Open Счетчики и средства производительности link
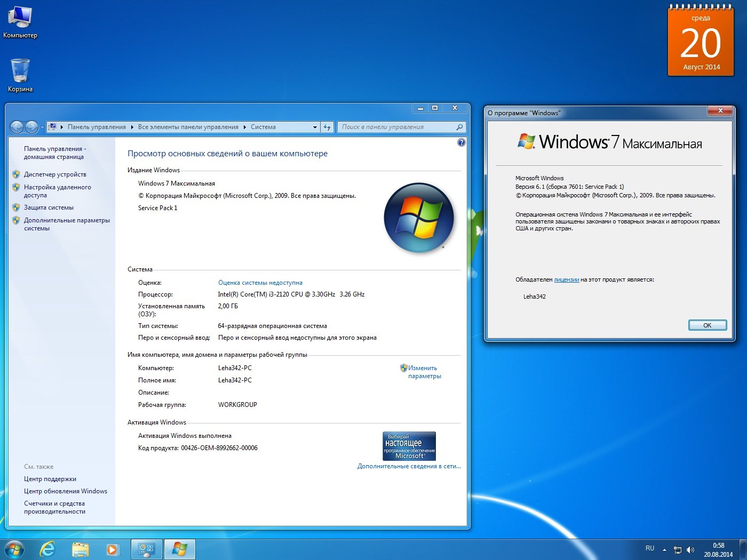Screen dimensions: 747x560 [x=54, y=507]
